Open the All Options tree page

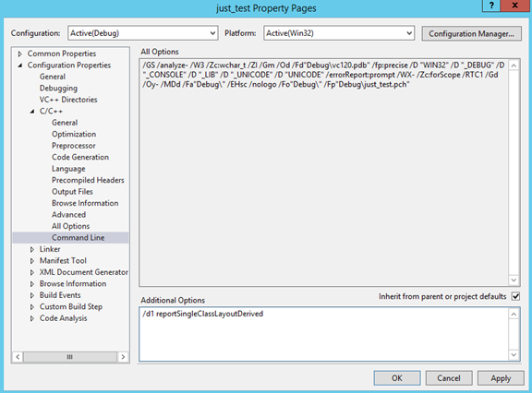click(x=70, y=226)
